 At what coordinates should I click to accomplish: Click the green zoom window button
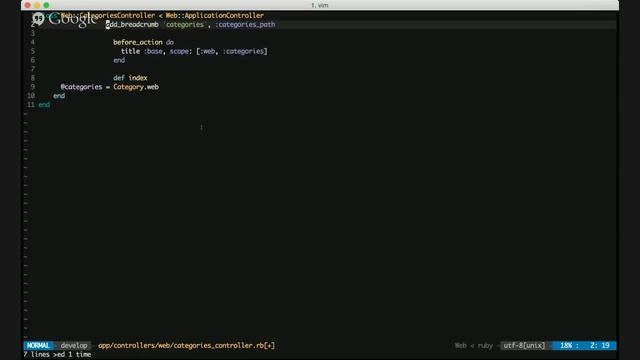coord(46,5)
